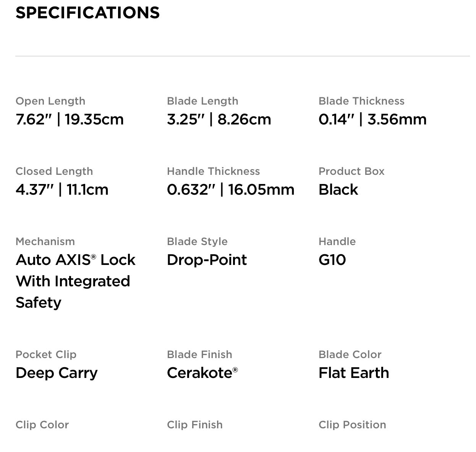Click the Clip Finish label

pyautogui.click(x=194, y=425)
